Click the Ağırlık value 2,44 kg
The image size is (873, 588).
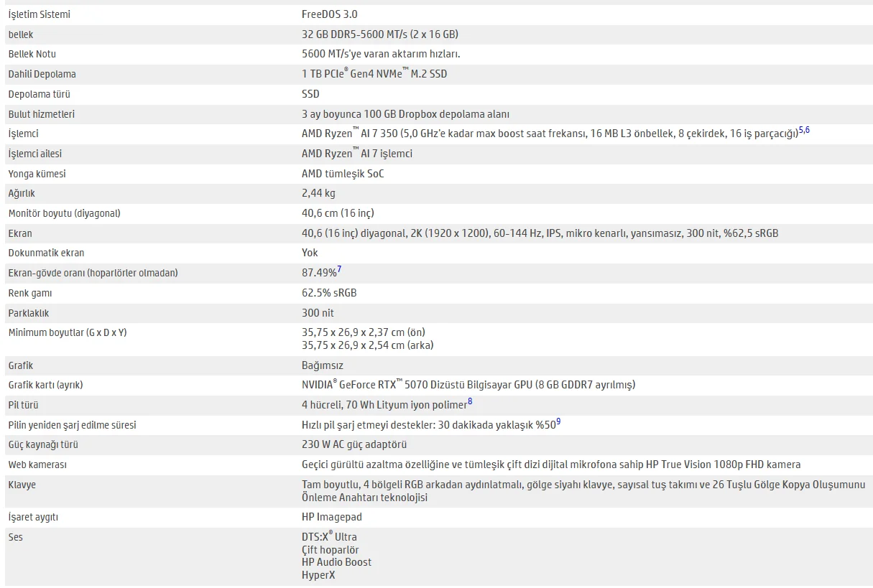pos(318,193)
